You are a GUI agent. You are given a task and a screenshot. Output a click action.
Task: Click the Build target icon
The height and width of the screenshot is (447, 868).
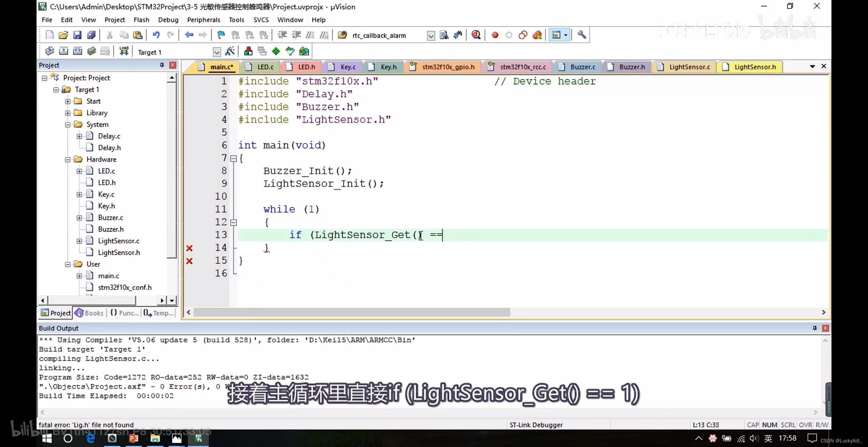click(x=63, y=52)
